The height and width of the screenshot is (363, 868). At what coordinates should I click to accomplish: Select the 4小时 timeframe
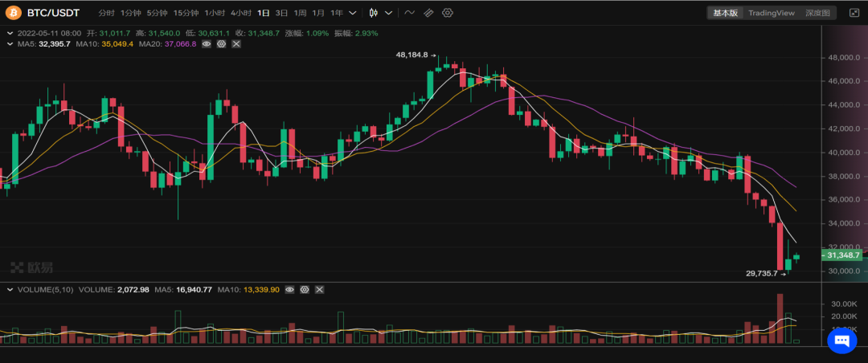pos(240,13)
